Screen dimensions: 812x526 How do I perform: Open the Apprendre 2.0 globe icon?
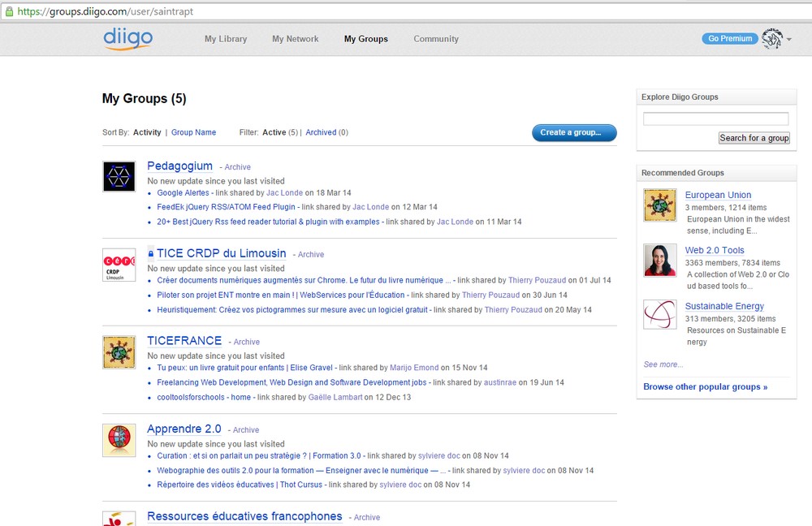[x=119, y=440]
